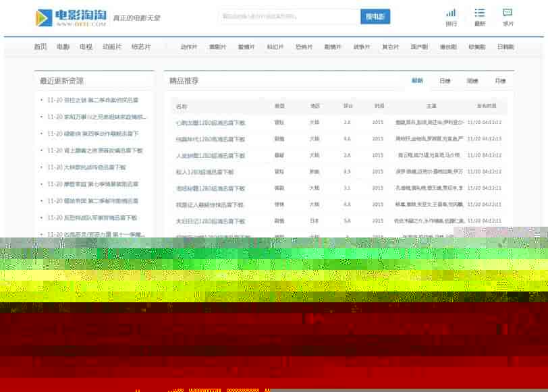Click the 求片 request message icon
This screenshot has height=392, width=548.
coord(508,13)
